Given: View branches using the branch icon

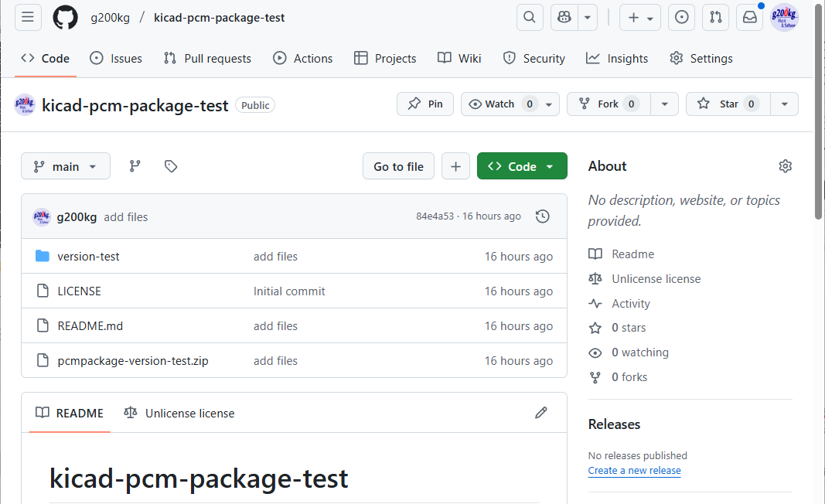Looking at the screenshot, I should click(x=135, y=166).
